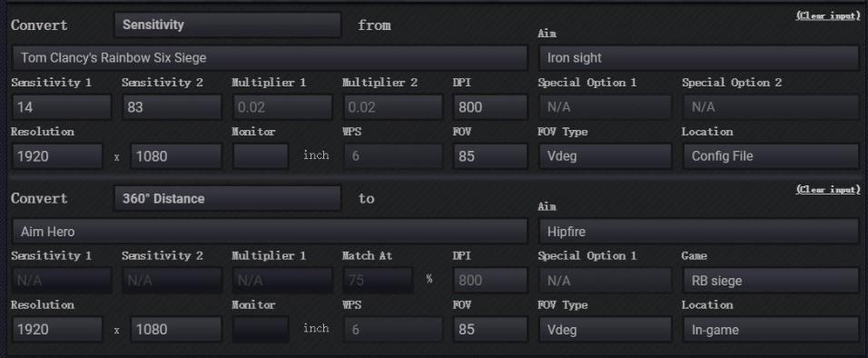Click the bottom Clear input link
Image resolution: width=868 pixels, height=358 pixels.
tap(828, 190)
